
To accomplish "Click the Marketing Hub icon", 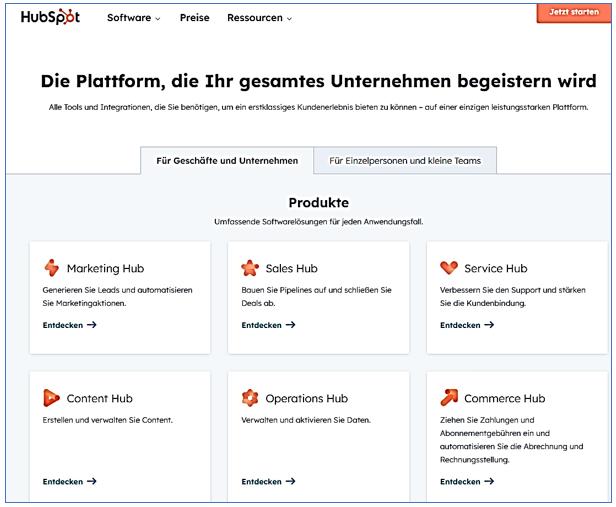I will point(52,268).
